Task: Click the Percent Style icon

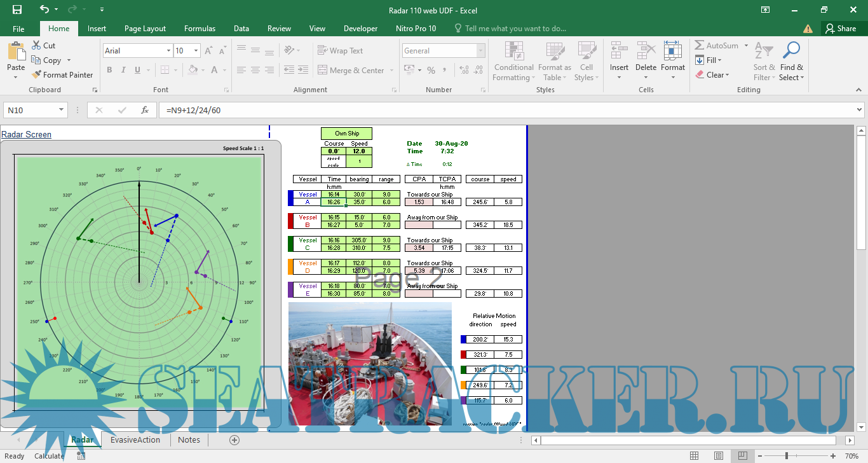Action: click(431, 71)
